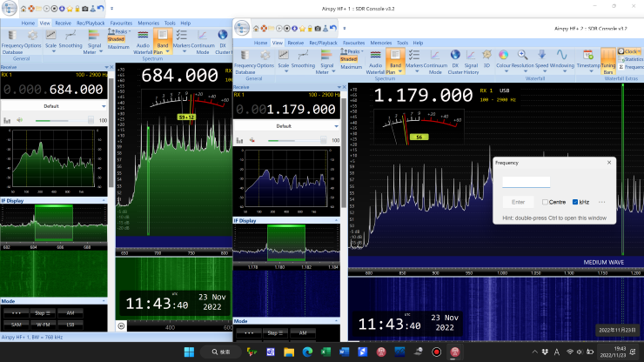Expand Markers dropdown in HF+ 2 ribbon
Image resolution: width=644 pixels, height=362 pixels.
pos(417,71)
